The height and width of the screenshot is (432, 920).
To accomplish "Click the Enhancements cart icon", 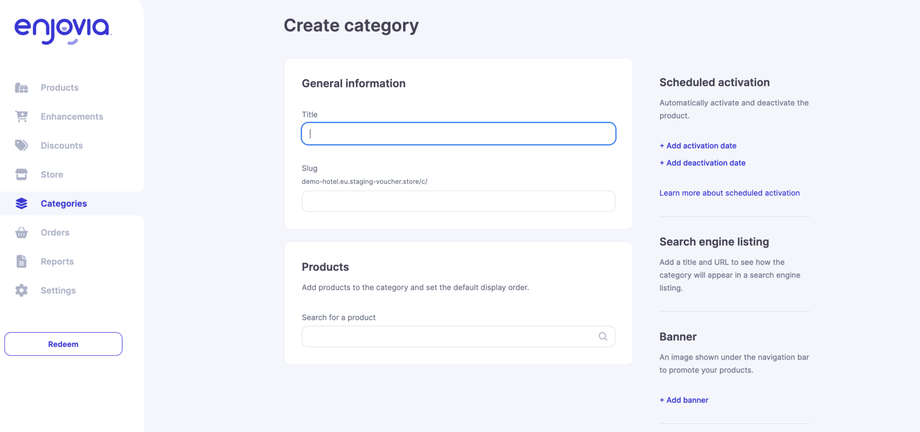I will pos(21,117).
